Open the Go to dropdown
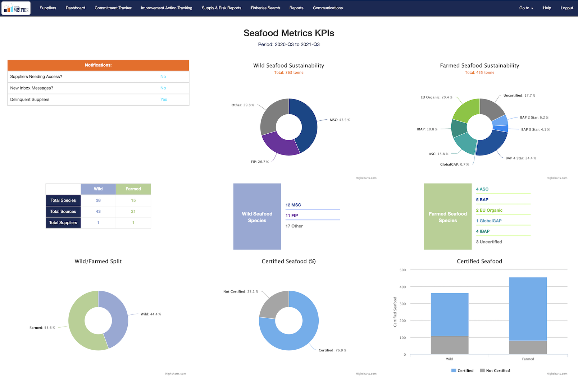Image resolution: width=578 pixels, height=392 pixels. 526,8
